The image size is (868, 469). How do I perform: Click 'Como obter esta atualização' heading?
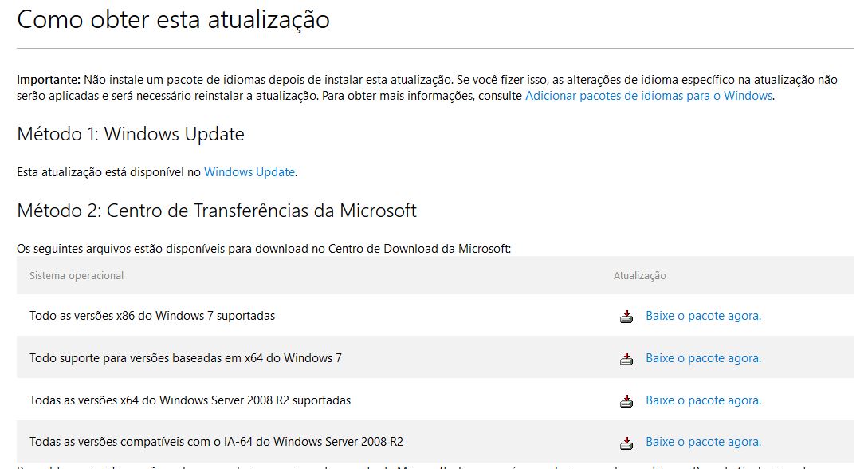173,20
